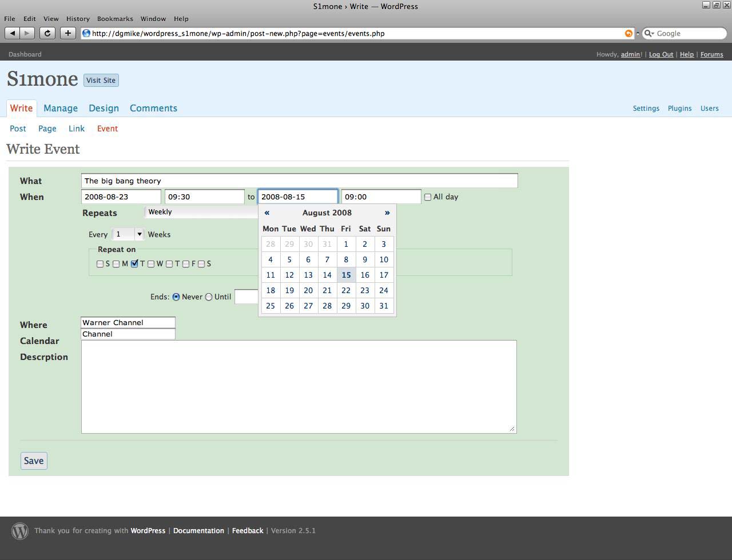Click the end time field 09:00
This screenshot has width=732, height=560.
[x=381, y=197]
